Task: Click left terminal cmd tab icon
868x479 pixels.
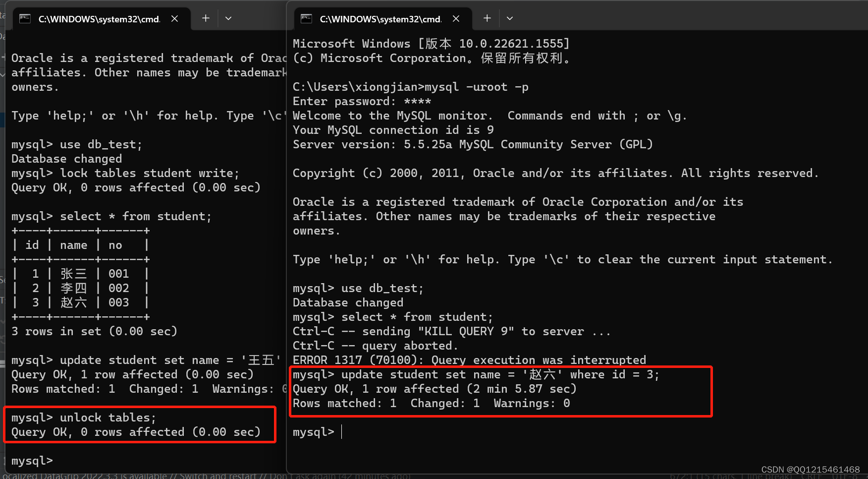Action: pyautogui.click(x=25, y=19)
